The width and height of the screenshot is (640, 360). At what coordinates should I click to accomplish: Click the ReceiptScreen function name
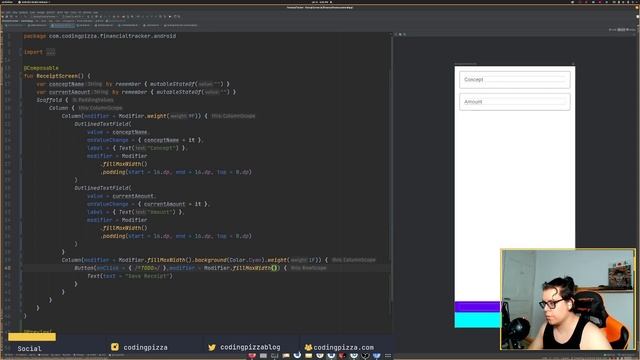(57, 76)
